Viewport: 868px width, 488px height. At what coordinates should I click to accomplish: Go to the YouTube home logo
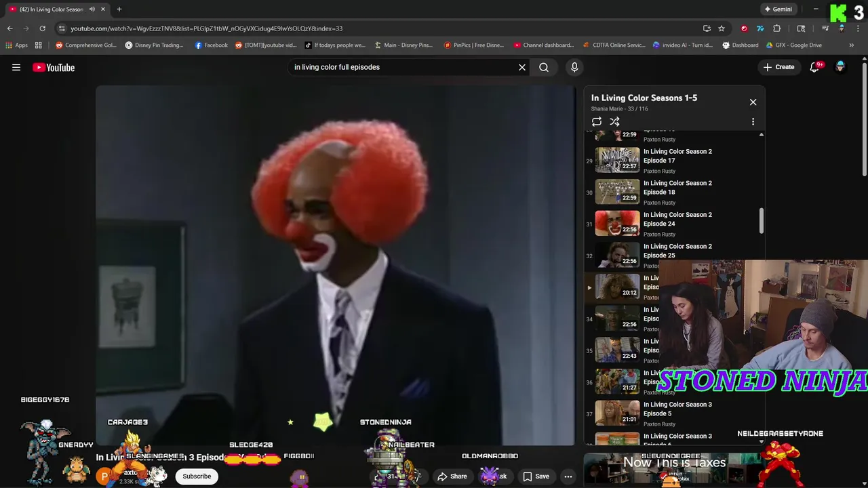pyautogui.click(x=54, y=67)
